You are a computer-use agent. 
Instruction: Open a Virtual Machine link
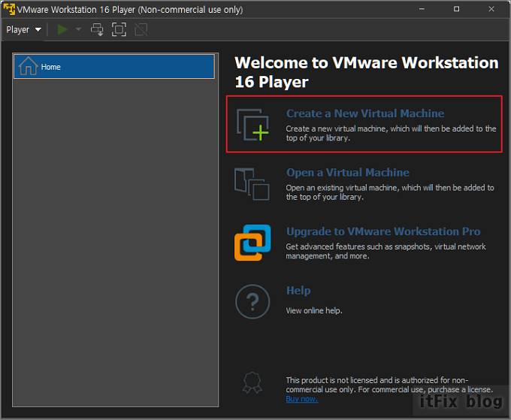coord(347,172)
